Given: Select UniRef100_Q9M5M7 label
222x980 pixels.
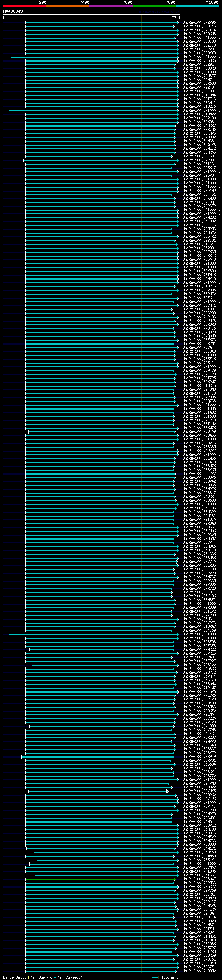Looking at the screenshot, I should pos(199,539).
